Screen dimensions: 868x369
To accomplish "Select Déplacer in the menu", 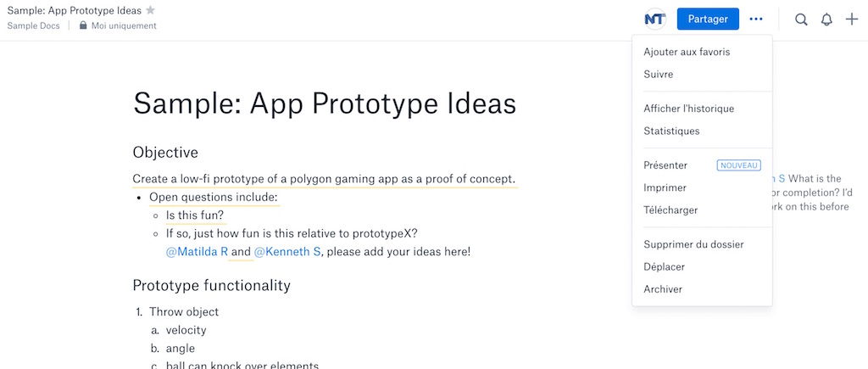I will pos(664,266).
